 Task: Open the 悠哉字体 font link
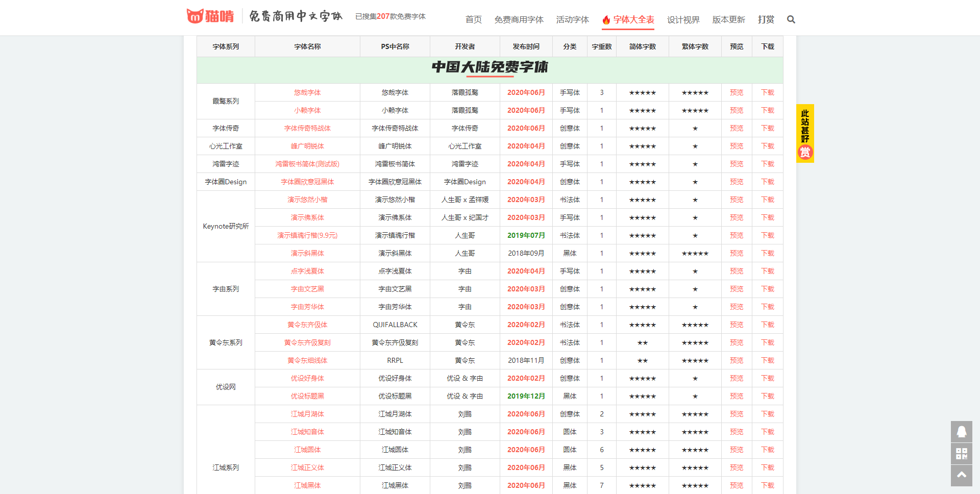[x=307, y=92]
